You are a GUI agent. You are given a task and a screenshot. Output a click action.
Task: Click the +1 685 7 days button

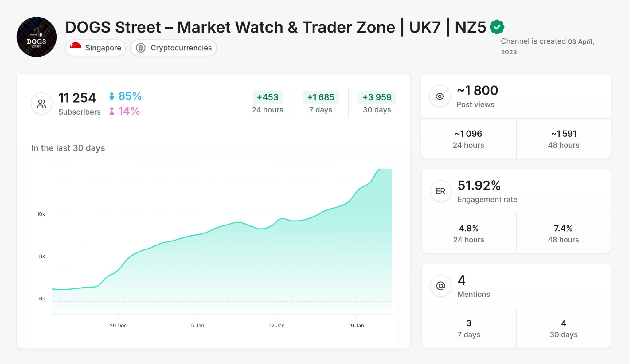[321, 97]
